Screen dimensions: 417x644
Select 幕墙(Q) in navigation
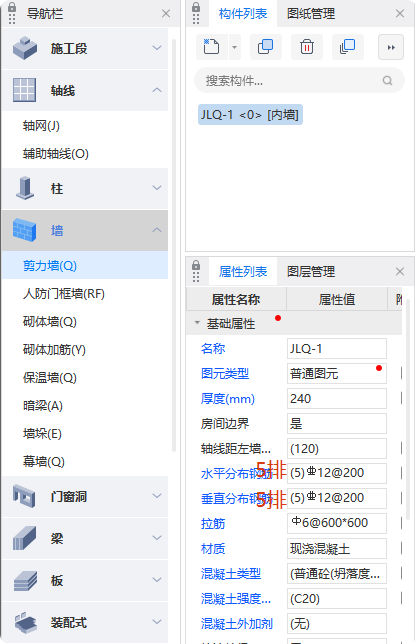click(85, 462)
